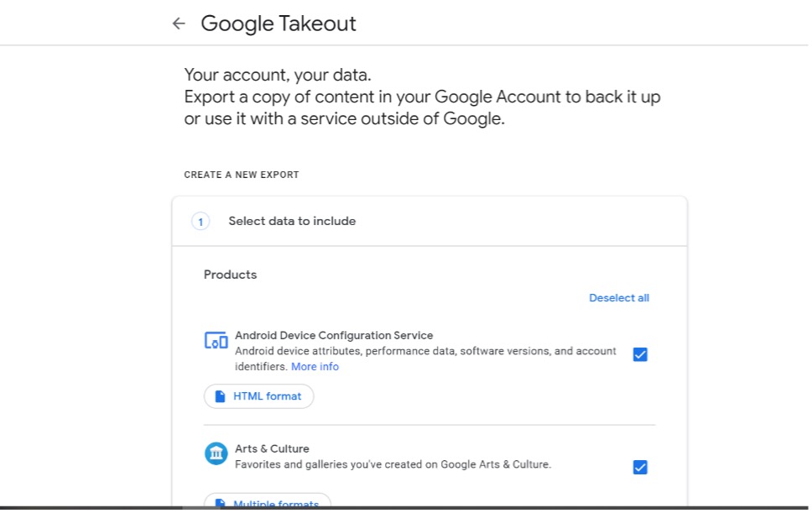This screenshot has height=513, width=812.
Task: Click the Favorites and galleries description text
Action: pyautogui.click(x=393, y=465)
